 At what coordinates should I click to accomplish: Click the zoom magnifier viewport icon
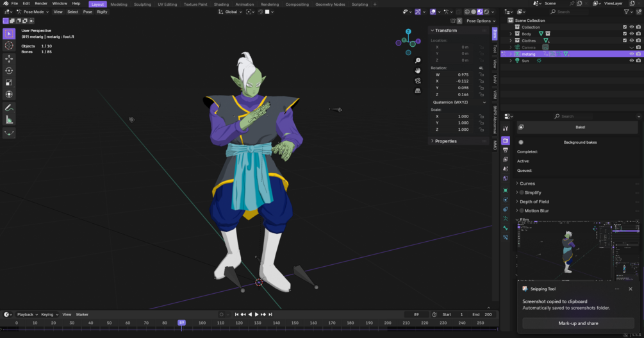418,60
